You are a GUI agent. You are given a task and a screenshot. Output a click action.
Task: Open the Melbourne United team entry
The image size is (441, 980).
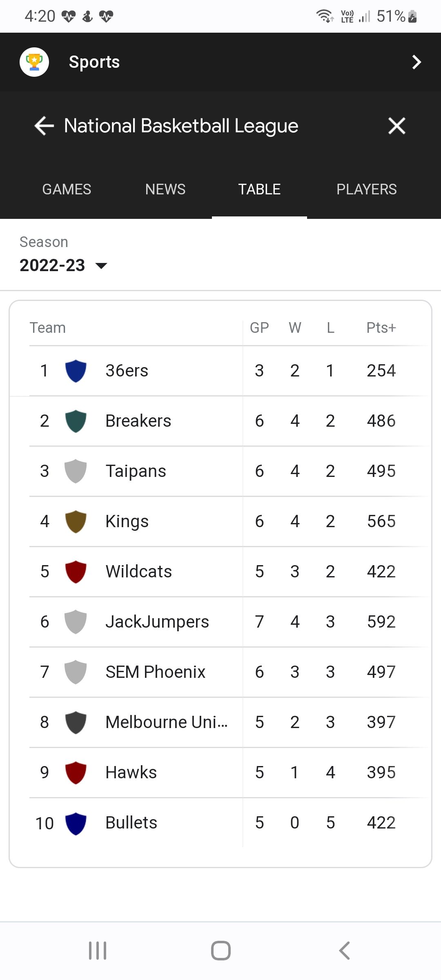pyautogui.click(x=166, y=722)
